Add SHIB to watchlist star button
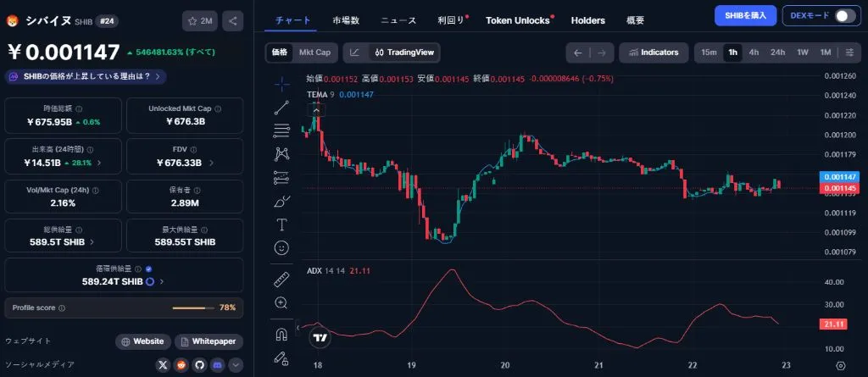Screen dimensions: 868x377 (200, 21)
